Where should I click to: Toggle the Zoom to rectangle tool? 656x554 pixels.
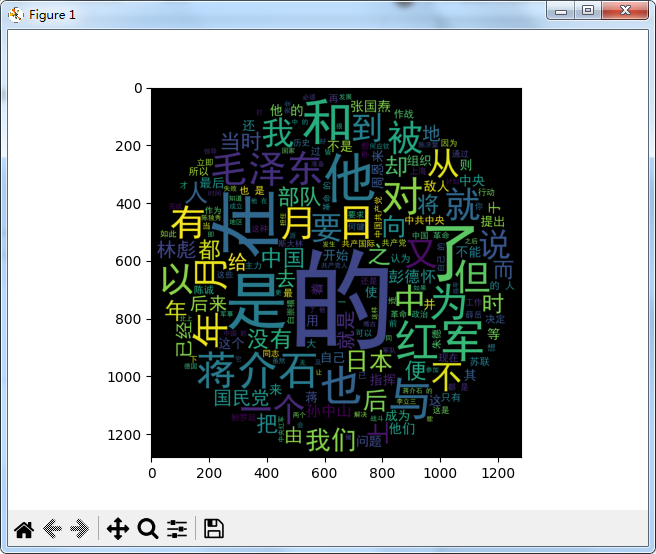pos(148,529)
